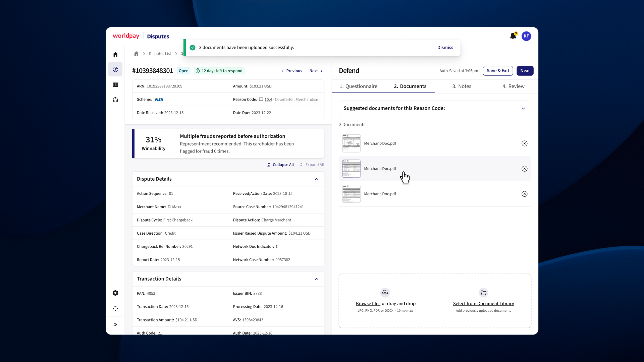Click Source Case Number 104294812941241
The height and width of the screenshot is (362, 644).
(x=288, y=207)
